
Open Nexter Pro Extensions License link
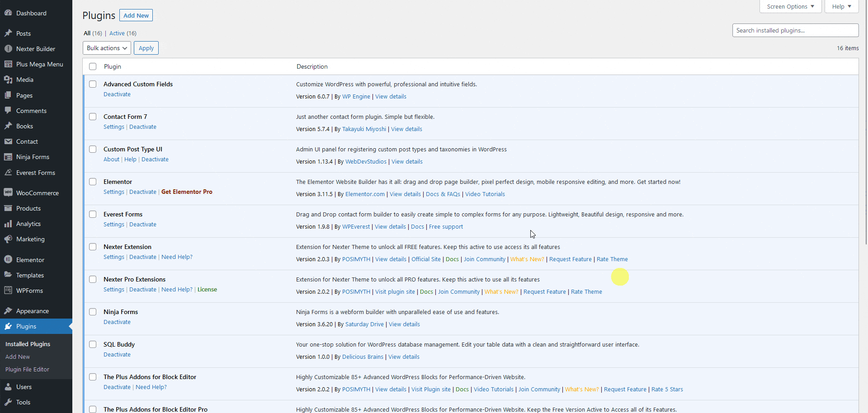[x=207, y=289]
